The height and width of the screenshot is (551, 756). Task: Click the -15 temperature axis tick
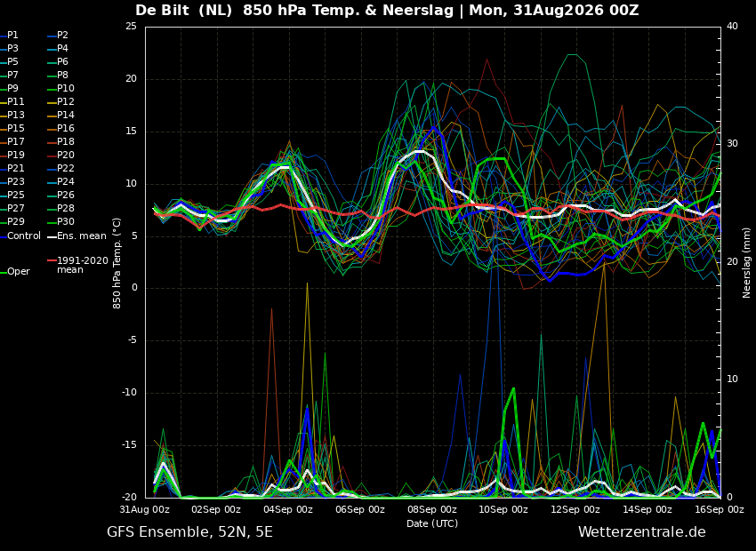[x=129, y=445]
